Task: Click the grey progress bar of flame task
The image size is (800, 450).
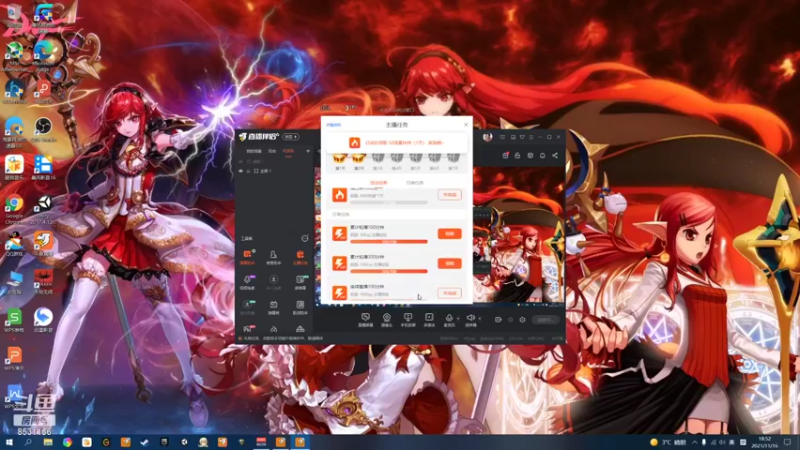Action: pyautogui.click(x=389, y=203)
